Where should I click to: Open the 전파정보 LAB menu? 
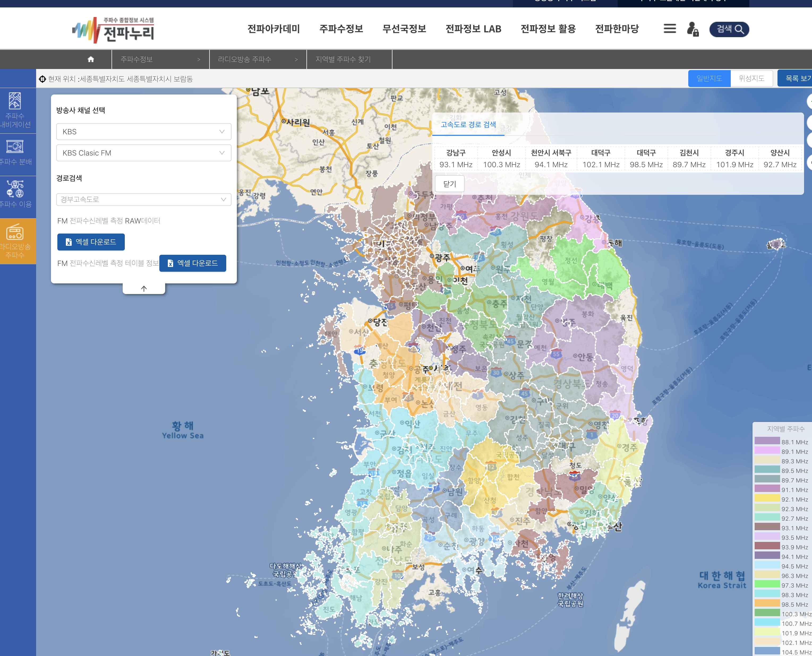473,29
